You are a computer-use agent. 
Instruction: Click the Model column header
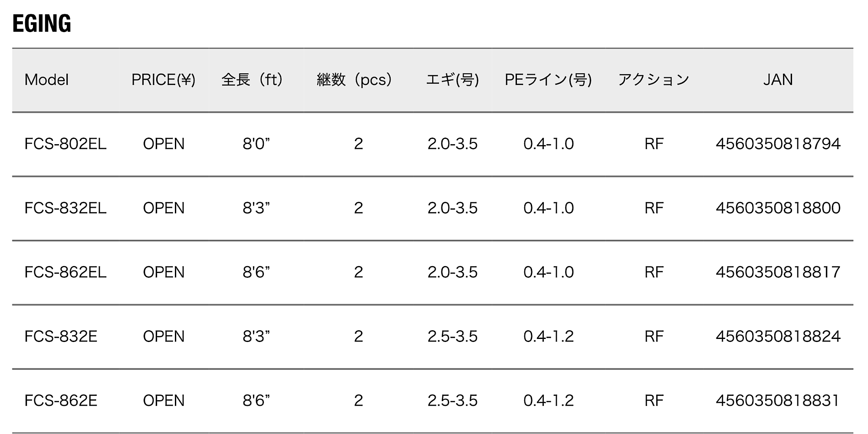tap(46, 80)
